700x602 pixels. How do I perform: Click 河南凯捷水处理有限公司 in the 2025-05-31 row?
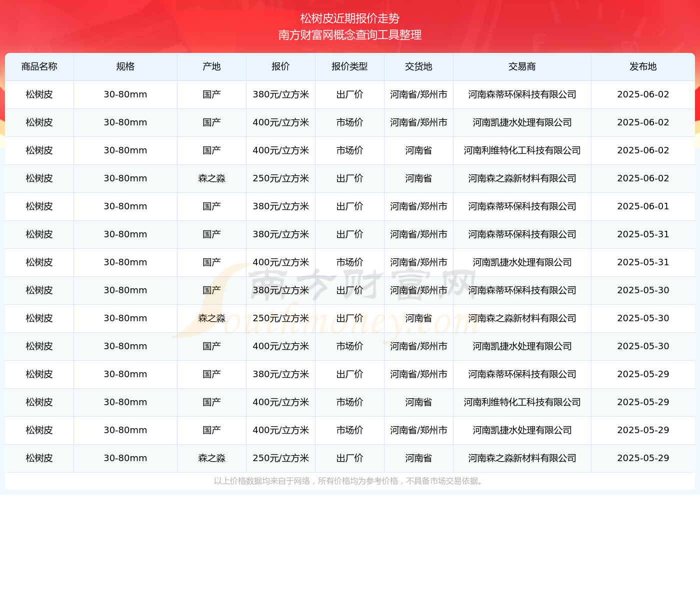[x=522, y=262]
